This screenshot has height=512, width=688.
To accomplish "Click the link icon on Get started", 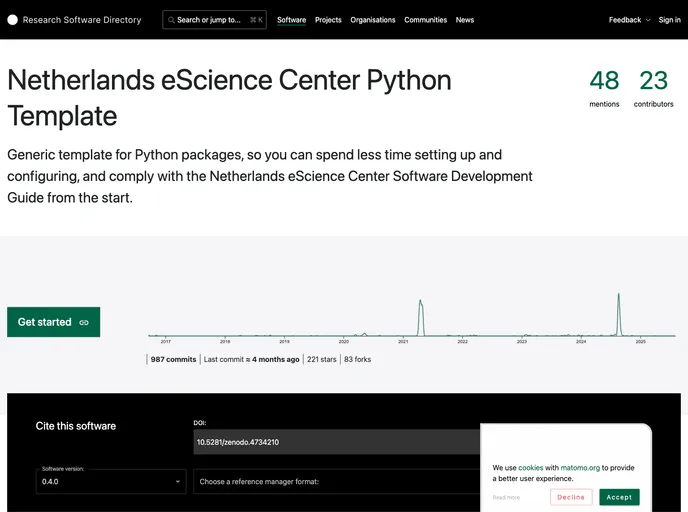I will (84, 322).
